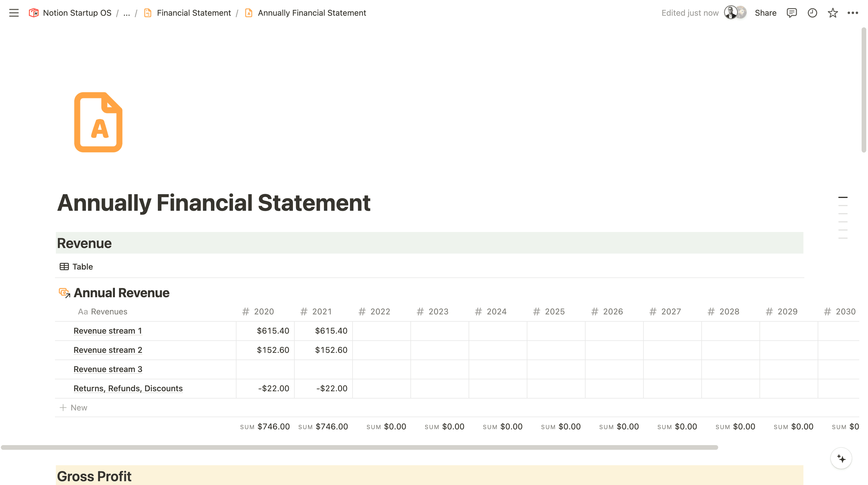Open page history via the clock icon
The image size is (868, 485).
(812, 13)
